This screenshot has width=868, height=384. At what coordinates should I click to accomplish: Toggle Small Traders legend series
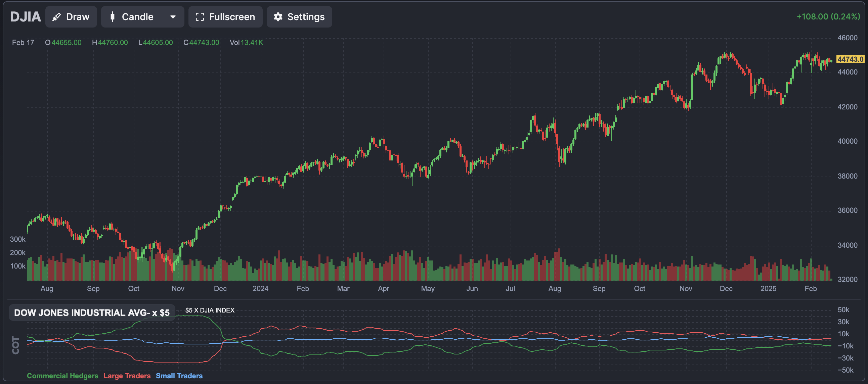(179, 376)
